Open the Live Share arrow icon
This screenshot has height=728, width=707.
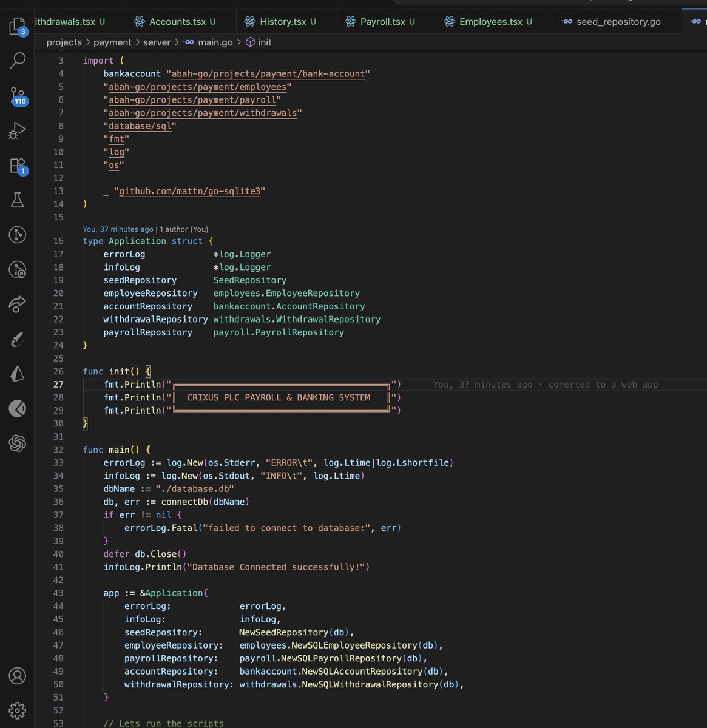17,304
